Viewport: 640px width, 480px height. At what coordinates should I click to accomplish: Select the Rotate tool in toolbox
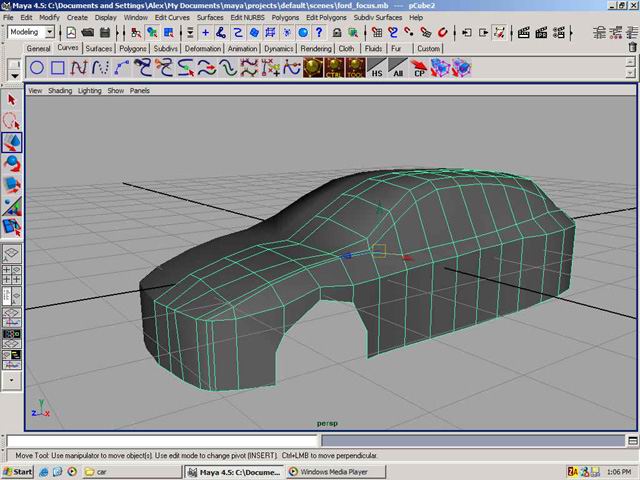(x=12, y=164)
